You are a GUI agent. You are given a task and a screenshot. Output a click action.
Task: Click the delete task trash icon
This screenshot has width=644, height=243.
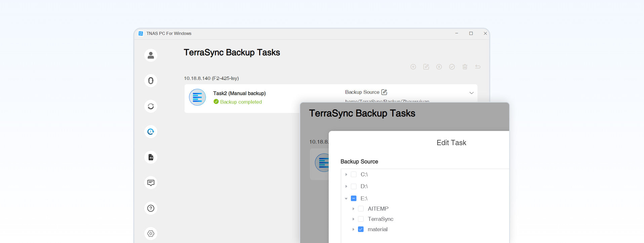click(465, 67)
